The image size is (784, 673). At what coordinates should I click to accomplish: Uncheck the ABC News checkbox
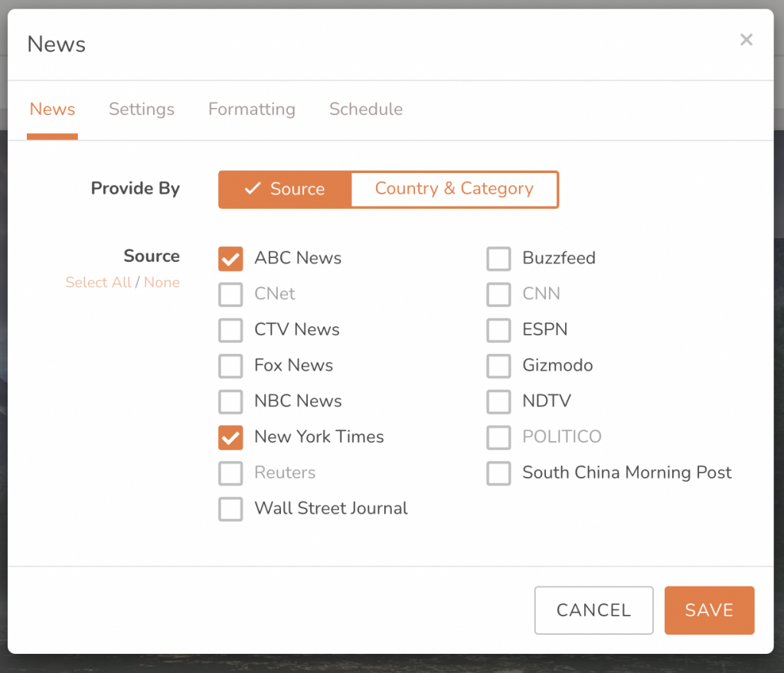click(x=230, y=259)
